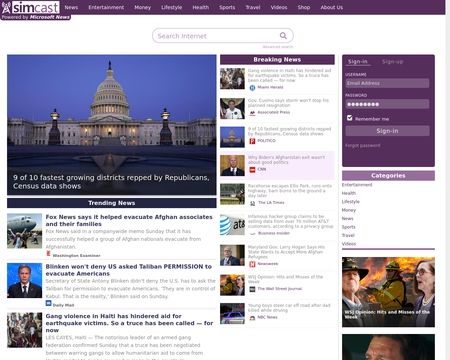Open the About Us menu
450x360 pixels.
[331, 7]
